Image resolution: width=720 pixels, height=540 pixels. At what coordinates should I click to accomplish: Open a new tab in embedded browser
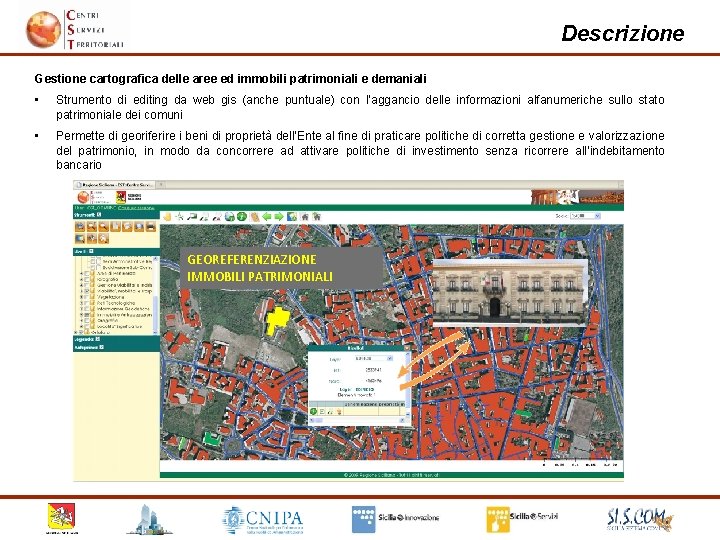162,185
